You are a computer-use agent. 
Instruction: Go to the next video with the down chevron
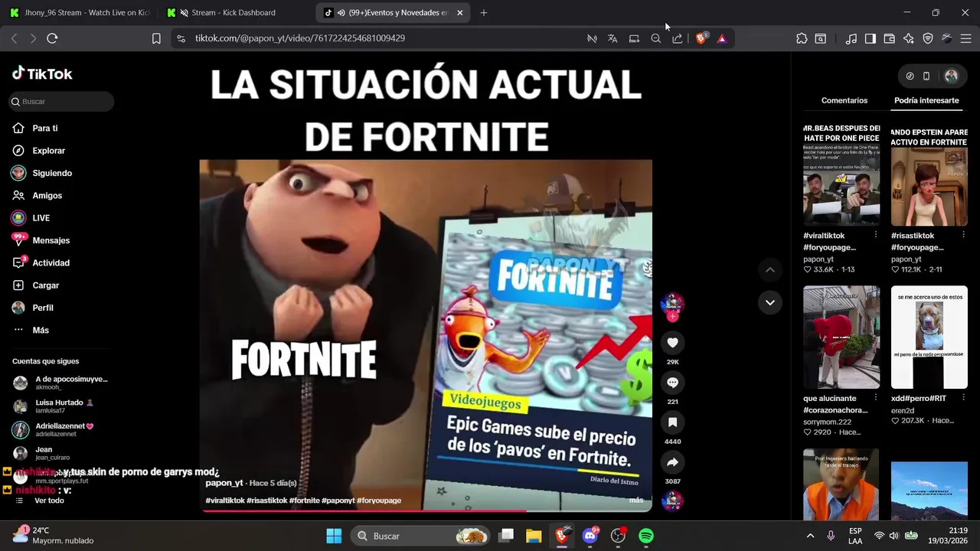point(770,302)
